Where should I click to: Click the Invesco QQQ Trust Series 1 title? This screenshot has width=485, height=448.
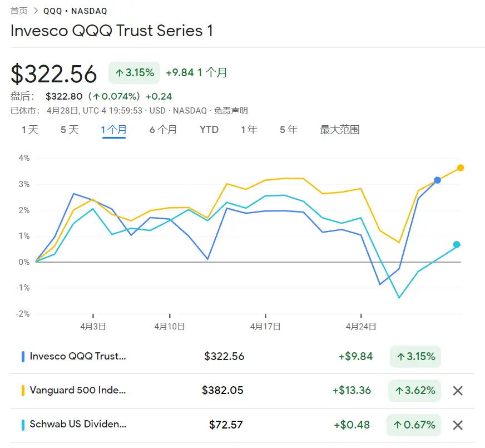click(112, 31)
